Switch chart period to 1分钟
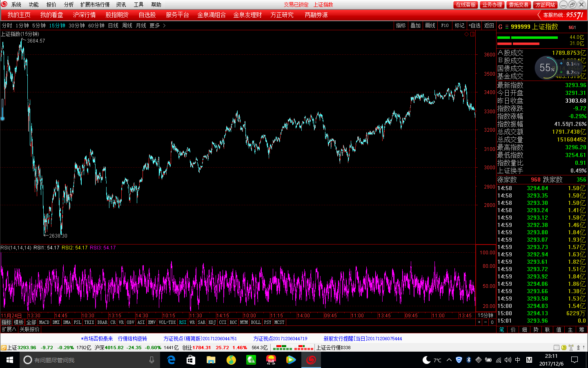 pyautogui.click(x=22, y=25)
